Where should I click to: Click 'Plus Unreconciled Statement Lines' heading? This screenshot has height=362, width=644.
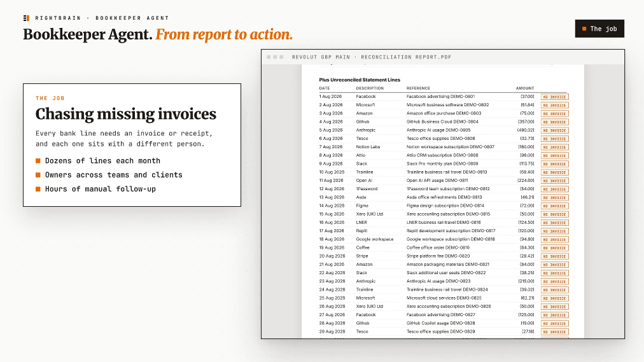(x=360, y=80)
